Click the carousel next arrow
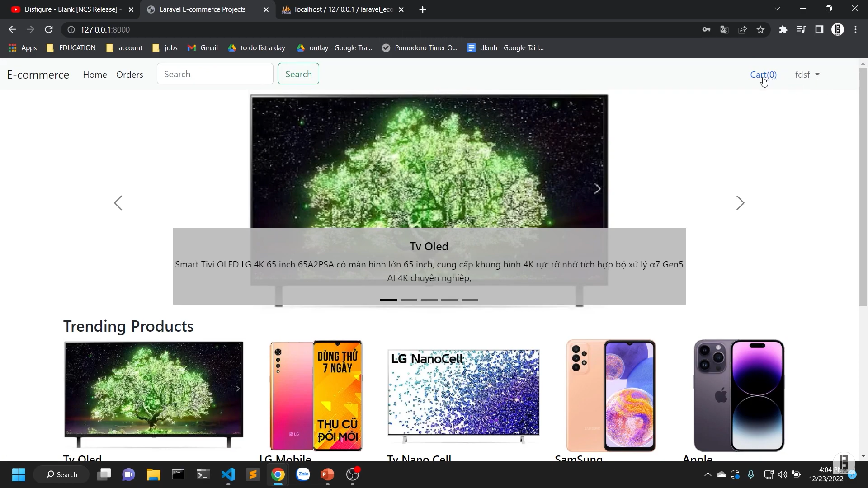868x488 pixels. coord(740,203)
